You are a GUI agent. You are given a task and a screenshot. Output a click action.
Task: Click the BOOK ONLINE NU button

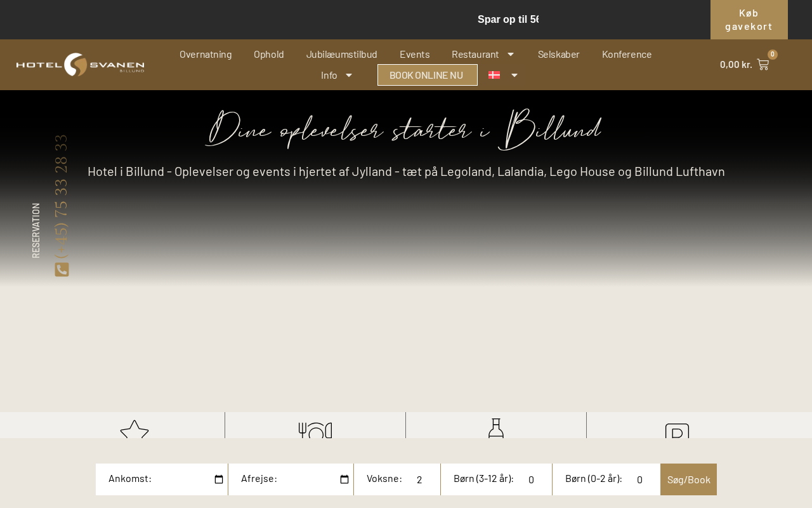[x=427, y=75]
